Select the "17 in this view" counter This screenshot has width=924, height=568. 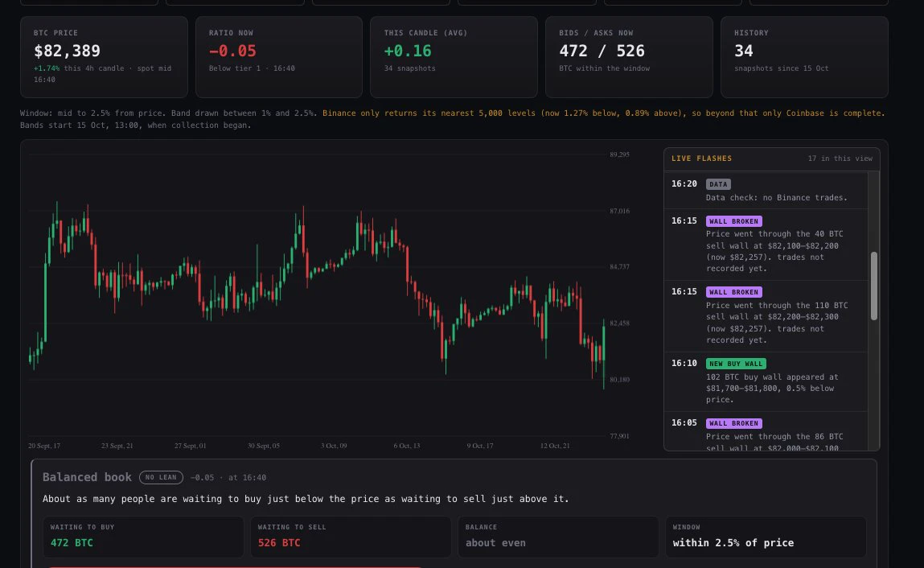tap(840, 158)
